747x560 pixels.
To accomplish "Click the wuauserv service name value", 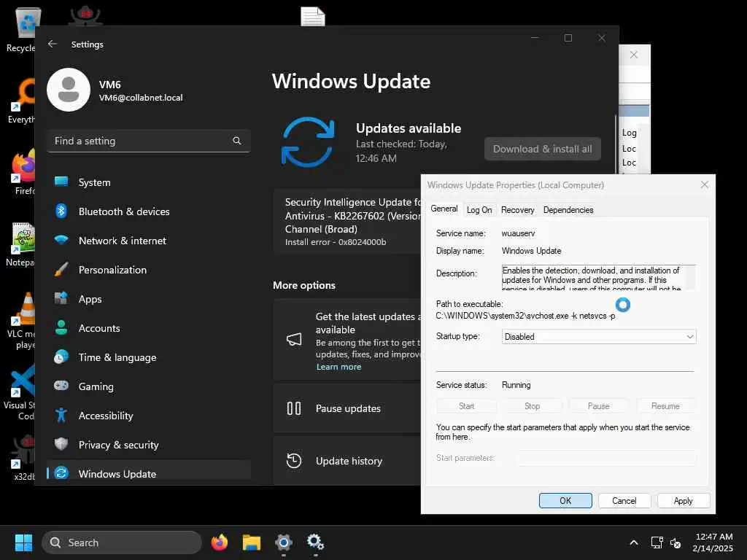I will pyautogui.click(x=518, y=233).
